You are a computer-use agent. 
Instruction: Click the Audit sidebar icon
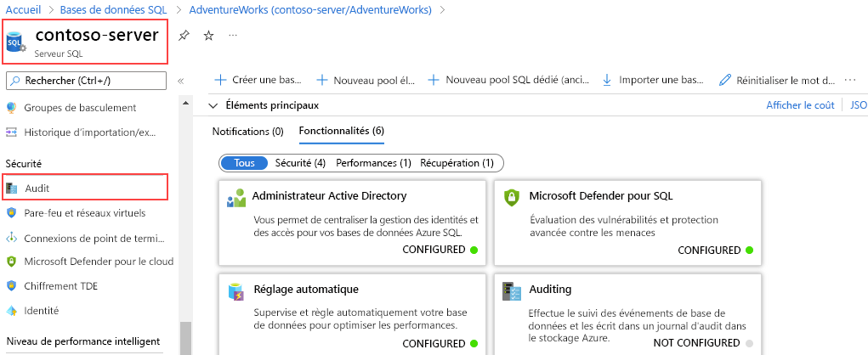12,189
